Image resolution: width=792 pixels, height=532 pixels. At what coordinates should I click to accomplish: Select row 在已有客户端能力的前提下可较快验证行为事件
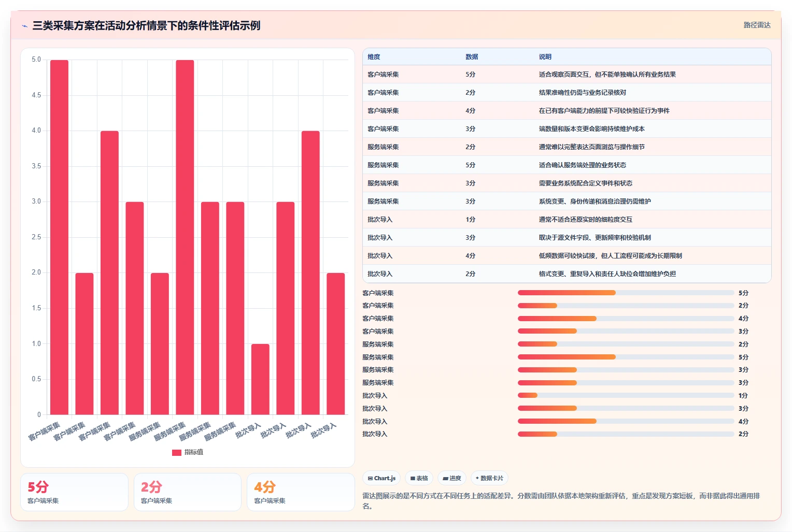pos(567,110)
